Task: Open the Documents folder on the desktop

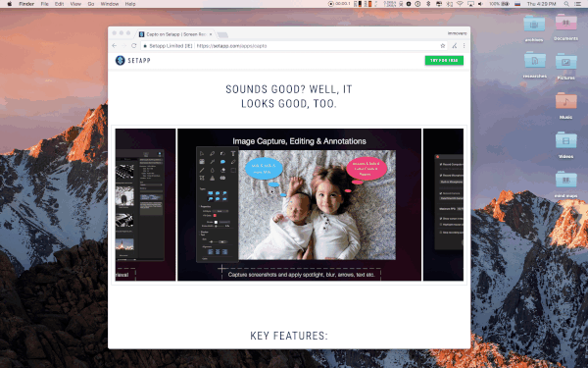Action: pos(565,27)
